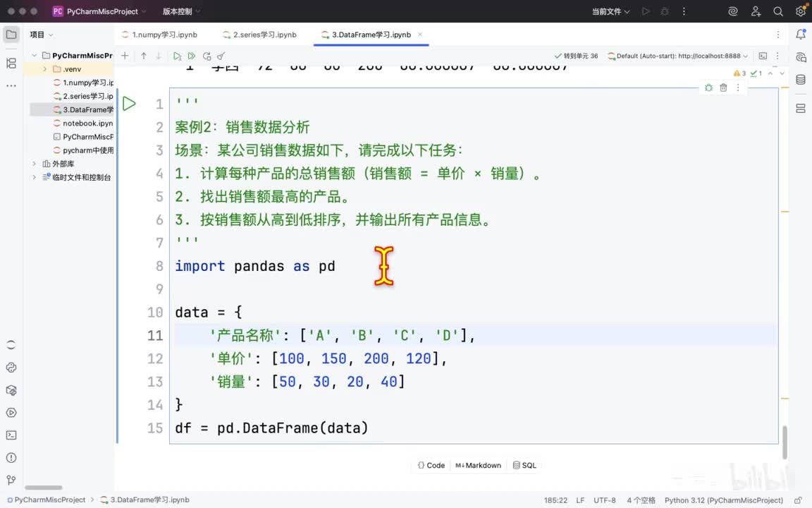Show more tool windows ellipsis in left sidebar
Screen dimensions: 812x508
click(11, 85)
